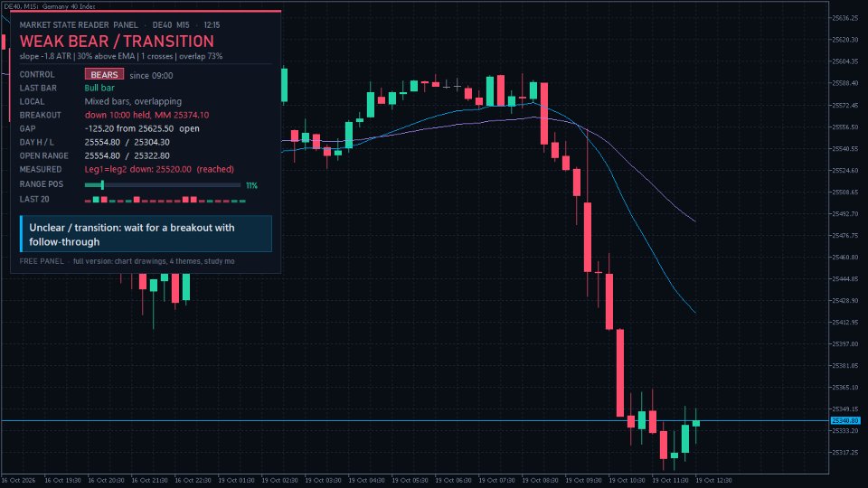The height and width of the screenshot is (488, 868).
Task: Click the slope -1.8 ATR stats line
Action: 120,56
